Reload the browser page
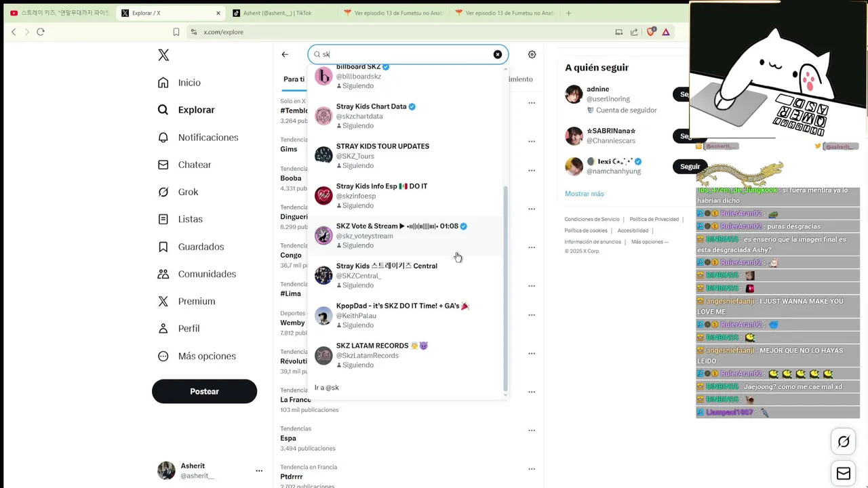Viewport: 868px width, 488px height. pyautogui.click(x=41, y=32)
